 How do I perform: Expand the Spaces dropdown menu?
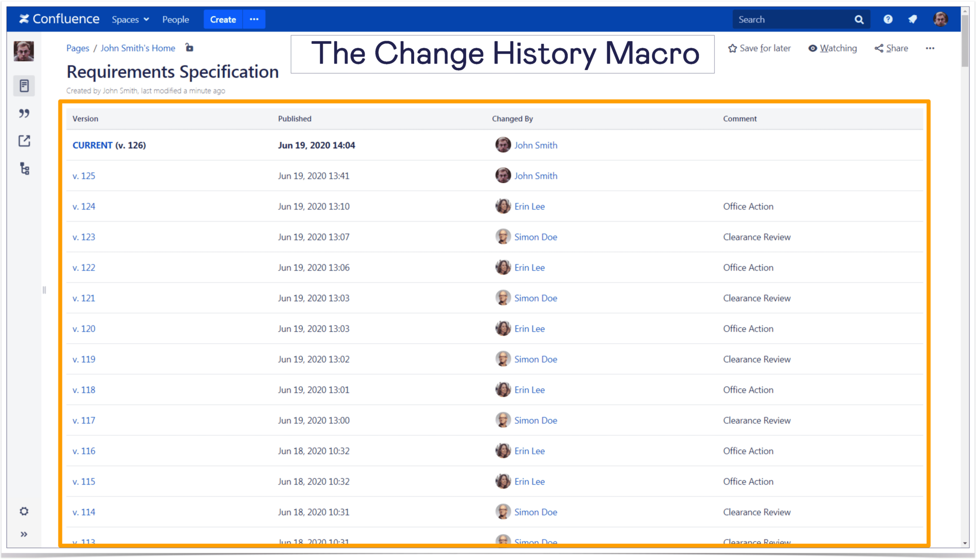[130, 19]
